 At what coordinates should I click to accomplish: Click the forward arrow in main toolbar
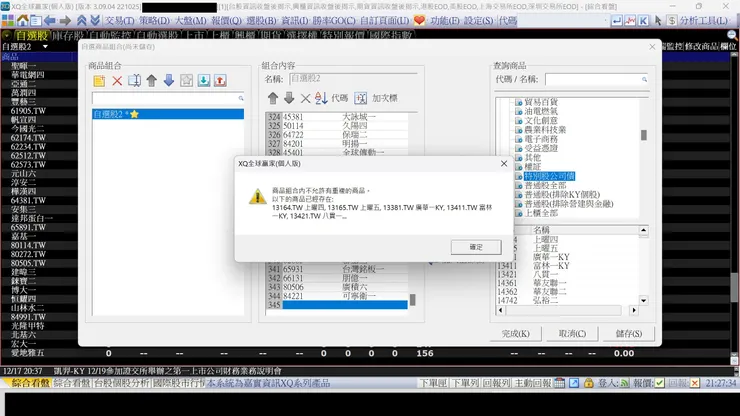coord(65,21)
